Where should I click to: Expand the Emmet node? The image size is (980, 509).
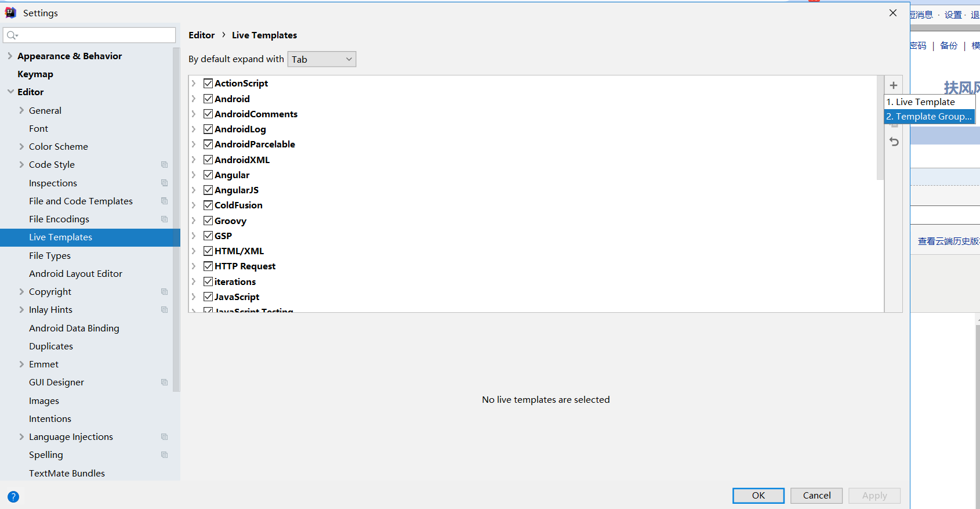click(x=21, y=364)
